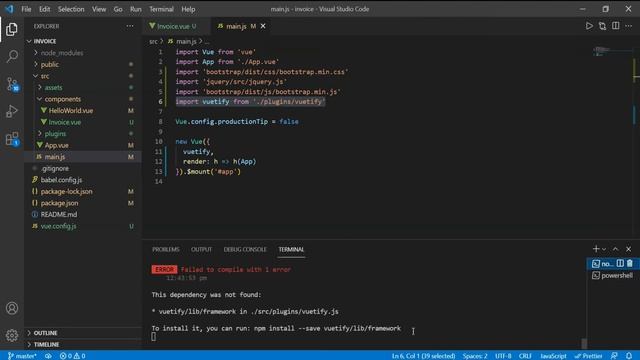Open the Explorer view in activity bar
Screen dimensions: 640x360
pos(12,29)
